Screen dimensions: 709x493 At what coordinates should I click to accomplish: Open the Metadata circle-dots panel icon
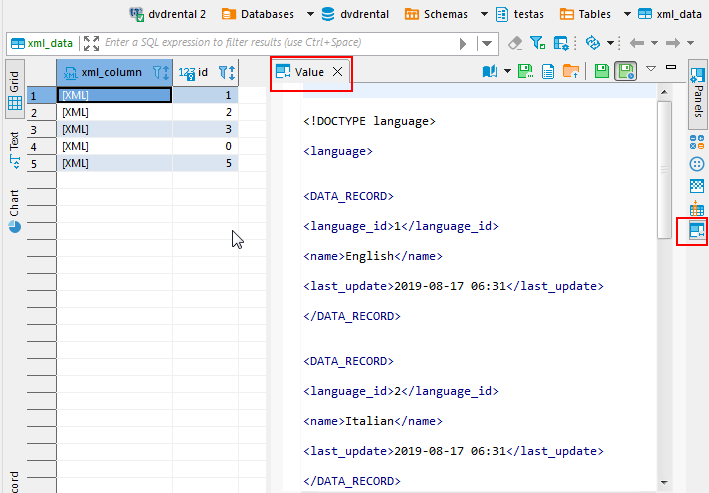697,164
